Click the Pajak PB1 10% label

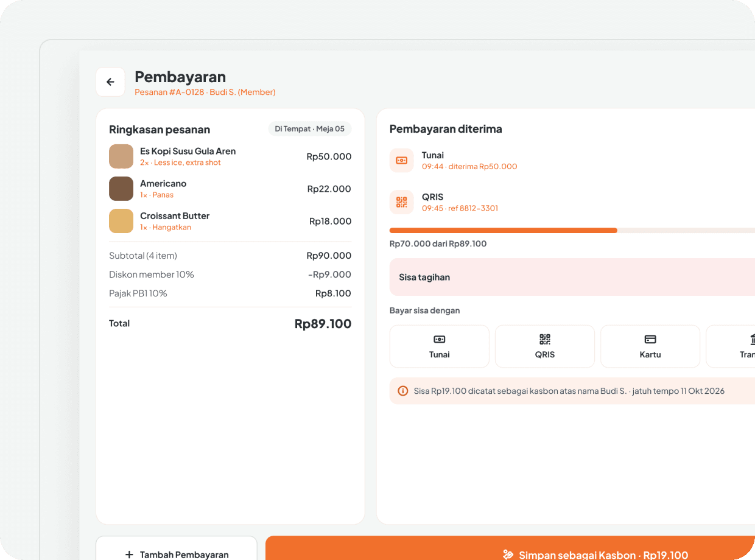(x=138, y=293)
